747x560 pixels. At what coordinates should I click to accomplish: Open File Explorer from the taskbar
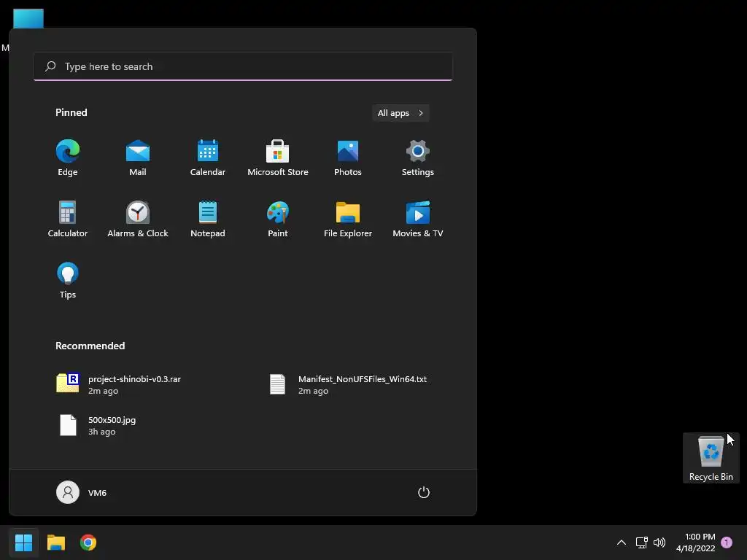click(55, 542)
